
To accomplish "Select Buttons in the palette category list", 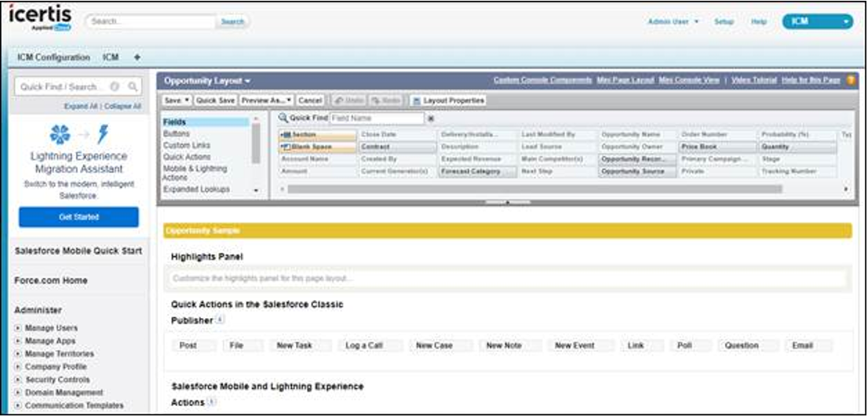I will [x=177, y=134].
